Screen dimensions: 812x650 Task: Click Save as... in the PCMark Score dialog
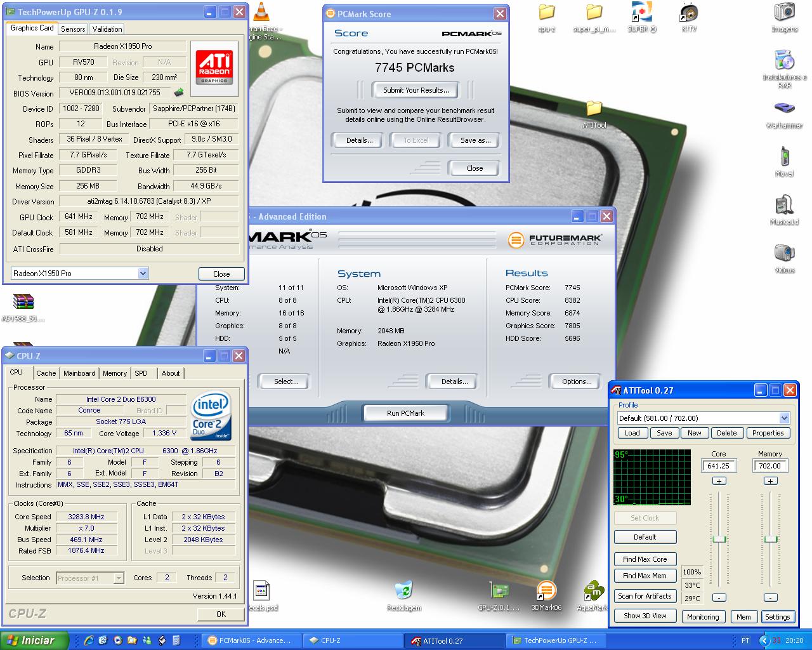475,140
